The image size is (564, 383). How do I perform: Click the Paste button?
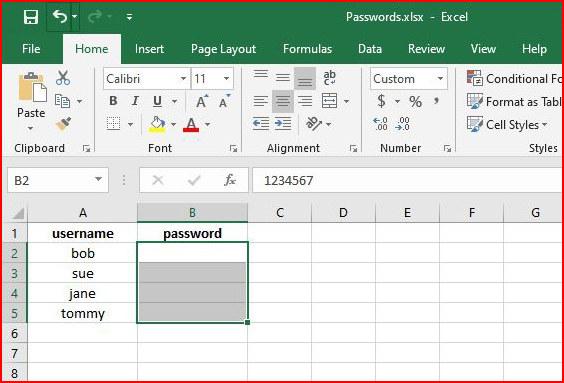tap(31, 102)
